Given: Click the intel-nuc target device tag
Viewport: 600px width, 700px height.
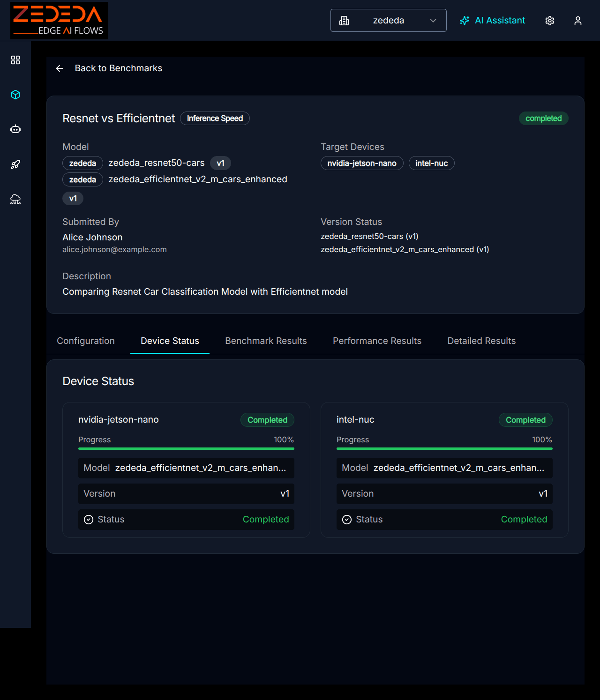Looking at the screenshot, I should [431, 163].
